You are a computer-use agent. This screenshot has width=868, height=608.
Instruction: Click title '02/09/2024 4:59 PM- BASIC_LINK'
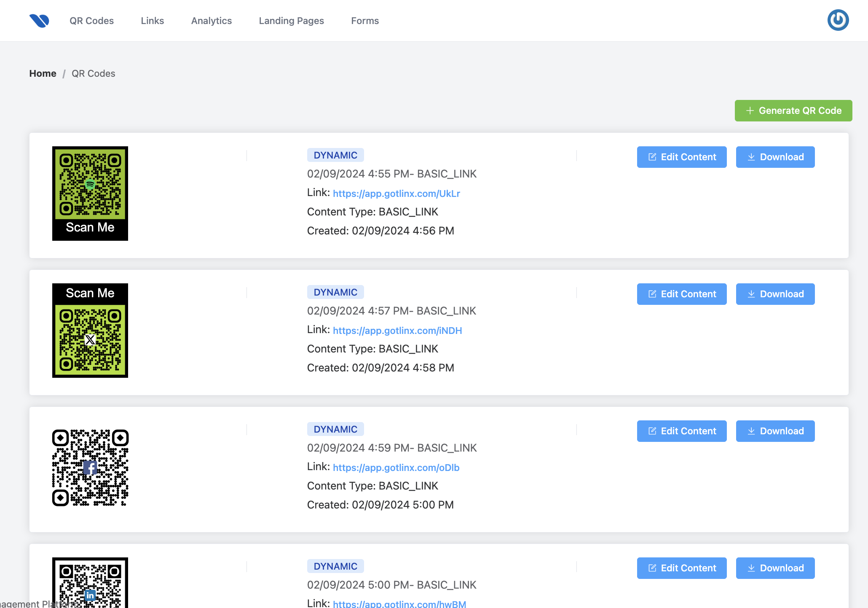[x=392, y=448]
